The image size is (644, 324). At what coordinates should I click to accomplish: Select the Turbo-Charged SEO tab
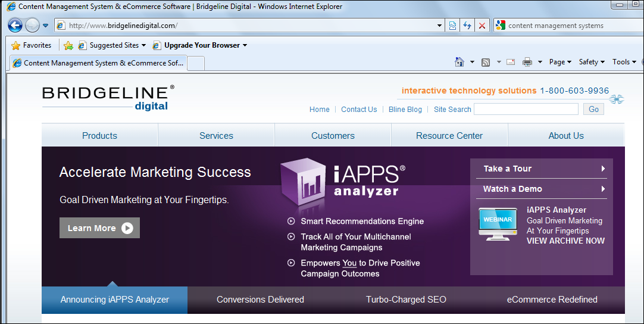pyautogui.click(x=406, y=300)
